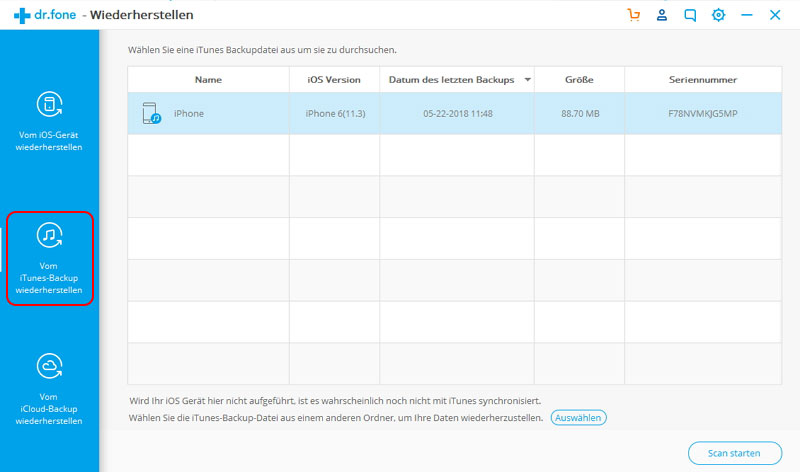
Task: Sort by Datum des letzten Backups arrow
Action: (x=528, y=80)
